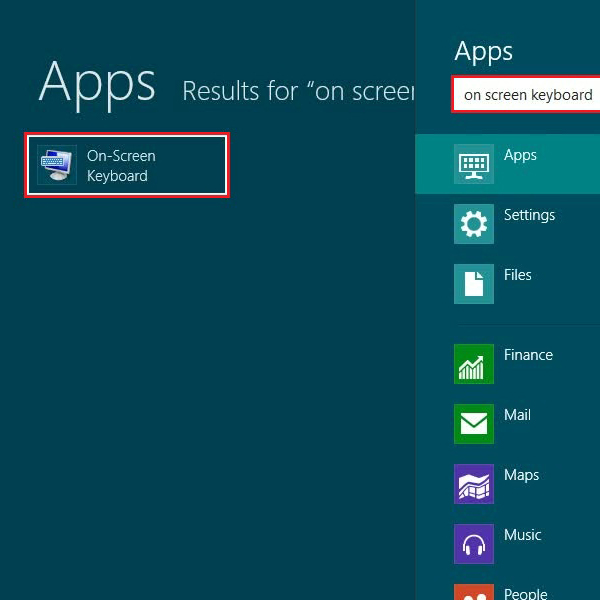Click the Apps title above search box
Viewport: 600px width, 600px height.
tap(483, 52)
